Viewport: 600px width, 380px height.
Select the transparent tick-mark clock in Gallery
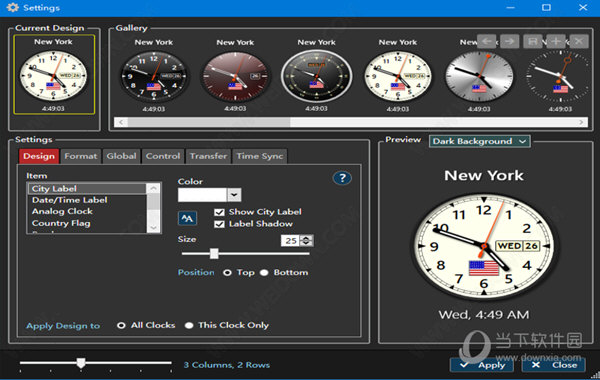click(x=560, y=77)
